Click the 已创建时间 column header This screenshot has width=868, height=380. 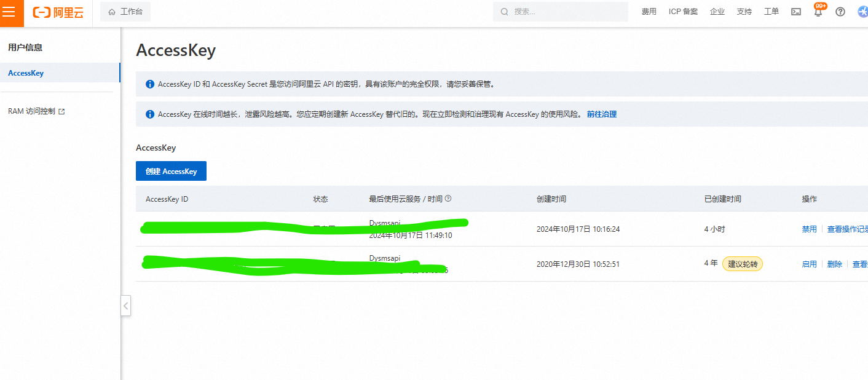723,199
